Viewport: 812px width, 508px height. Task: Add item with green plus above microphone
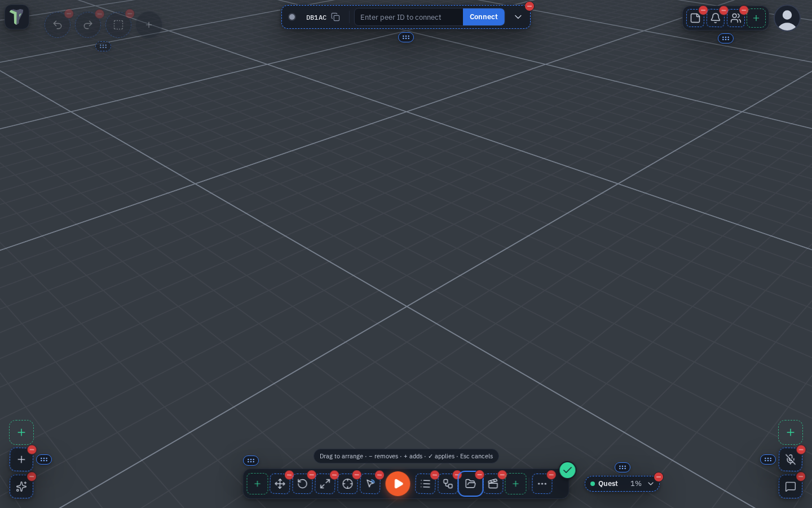pos(791,432)
